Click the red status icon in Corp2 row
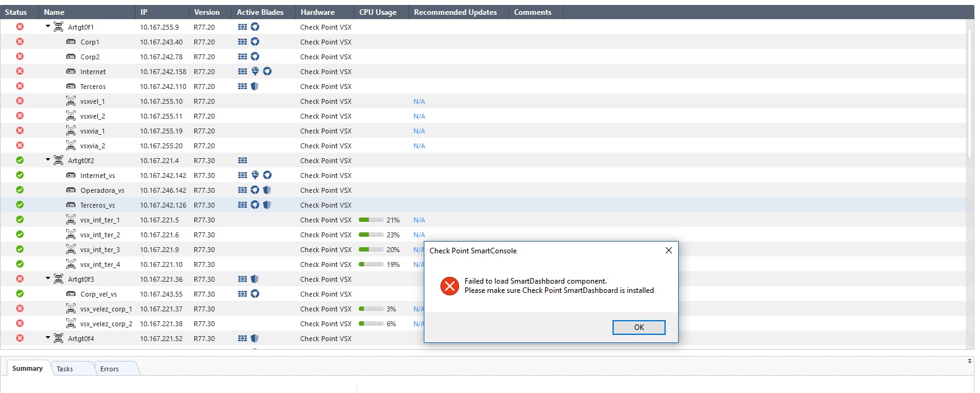Viewport: 980px width, 393px height. (20, 56)
